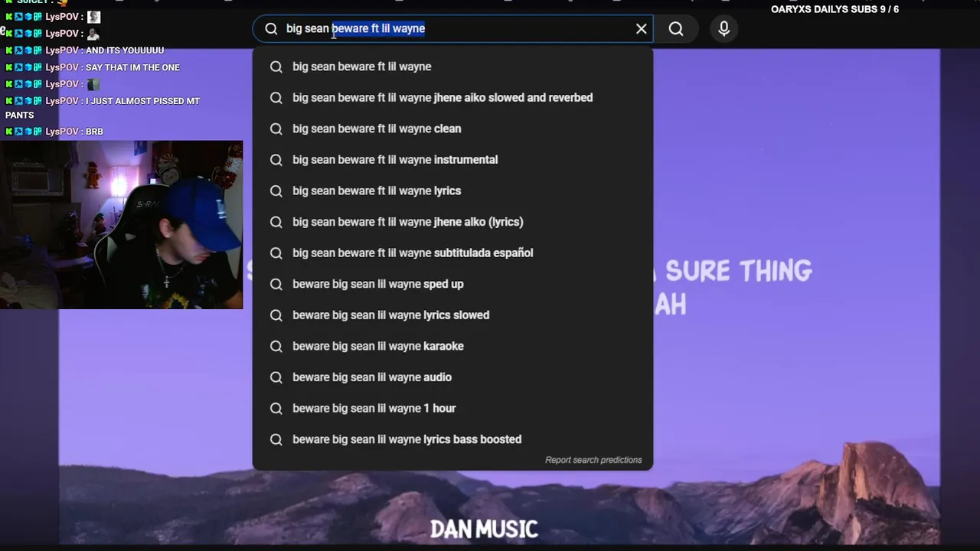The height and width of the screenshot is (551, 980).
Task: Click magnifier icon next to '1 hour' suggestion
Action: 276,408
